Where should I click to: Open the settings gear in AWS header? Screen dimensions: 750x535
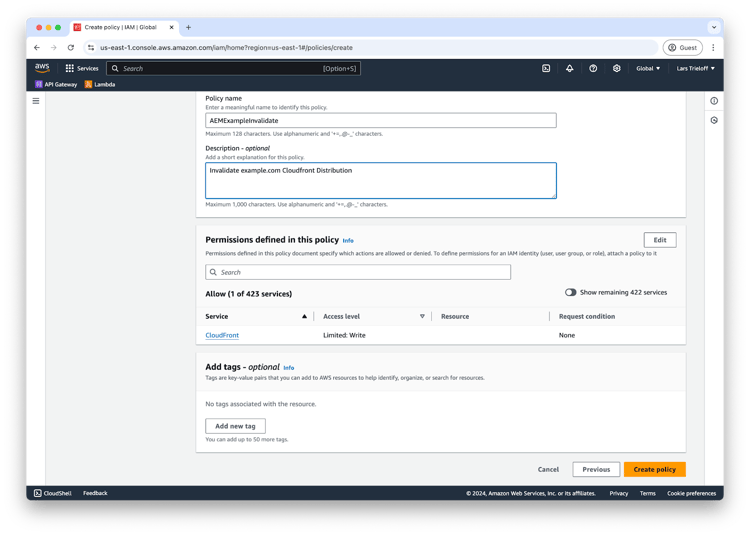tap(617, 68)
